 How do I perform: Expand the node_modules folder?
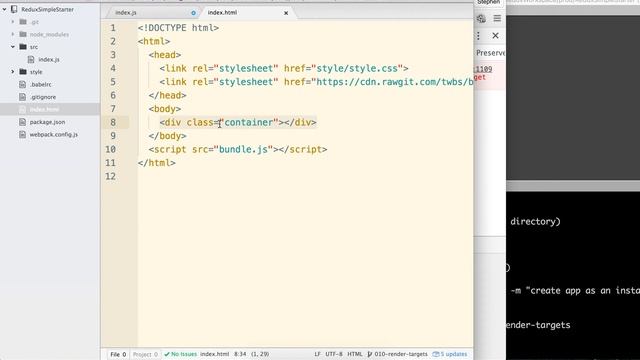tap(13, 34)
